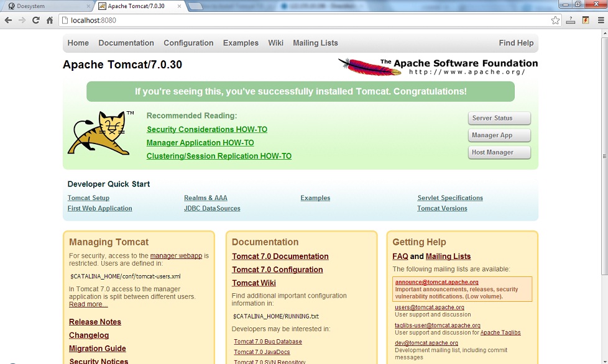Viewport: 608px width, 364px height.
Task: Close the Doesystem tab
Action: pyautogui.click(x=88, y=6)
